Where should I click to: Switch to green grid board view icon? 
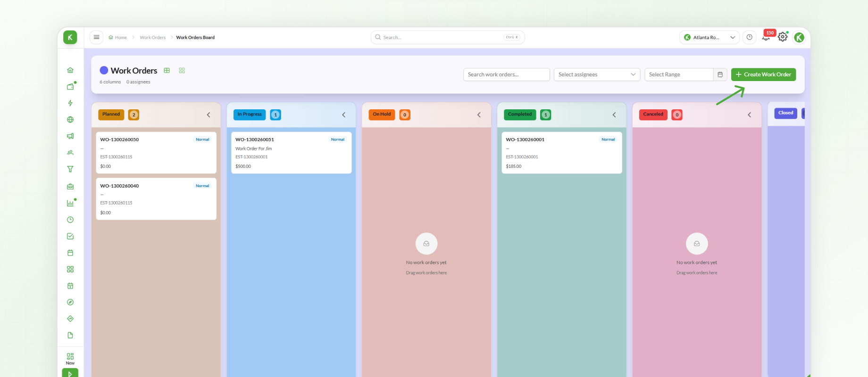[x=182, y=70]
